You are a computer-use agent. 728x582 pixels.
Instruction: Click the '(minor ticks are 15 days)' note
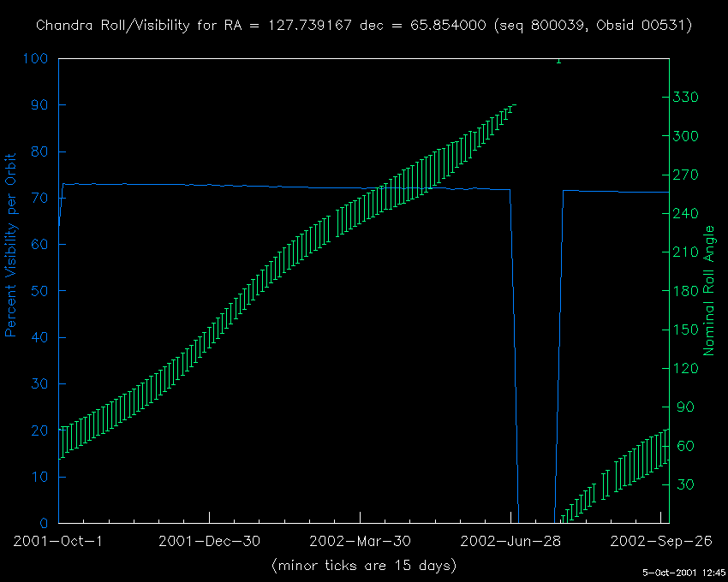coord(364,566)
